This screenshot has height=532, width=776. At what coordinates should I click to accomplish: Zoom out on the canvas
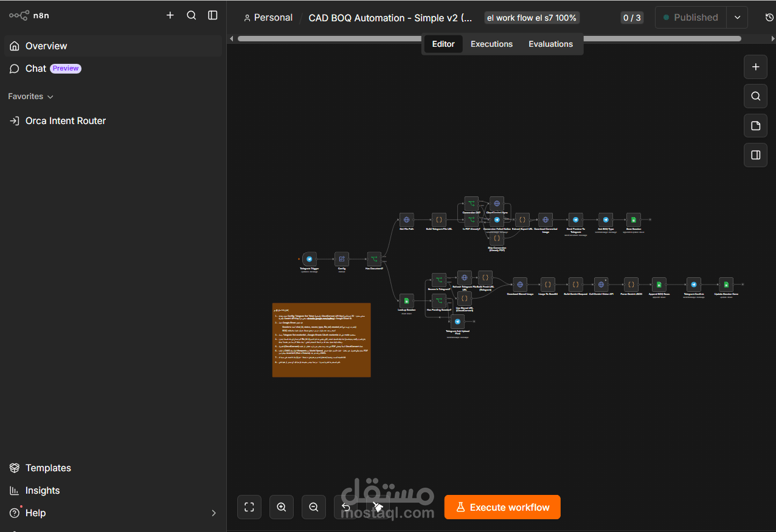pos(314,507)
